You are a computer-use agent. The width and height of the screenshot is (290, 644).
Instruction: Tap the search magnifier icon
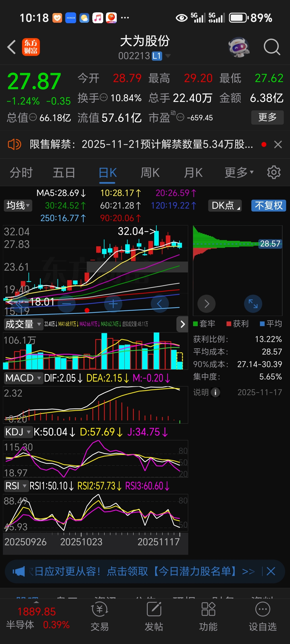(x=272, y=47)
